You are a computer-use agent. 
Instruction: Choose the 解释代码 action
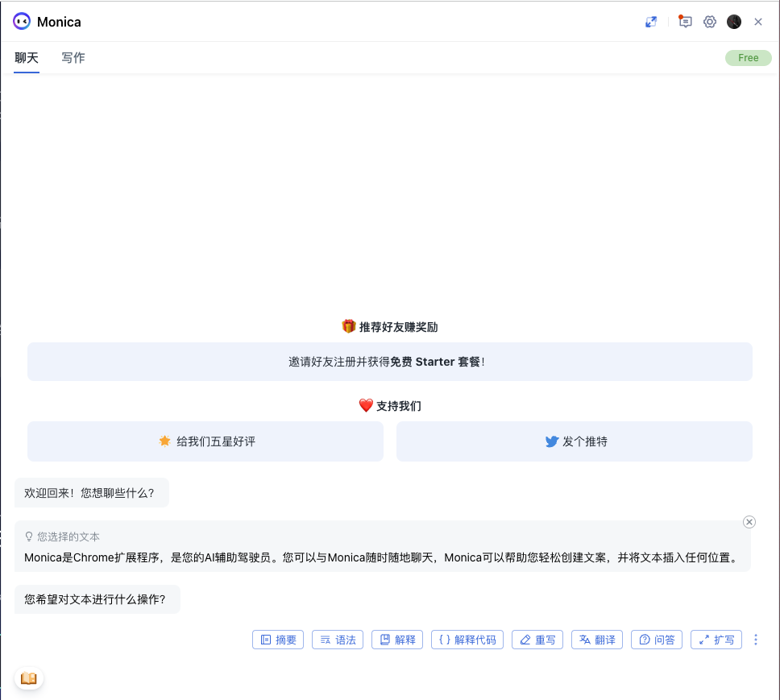coord(467,640)
